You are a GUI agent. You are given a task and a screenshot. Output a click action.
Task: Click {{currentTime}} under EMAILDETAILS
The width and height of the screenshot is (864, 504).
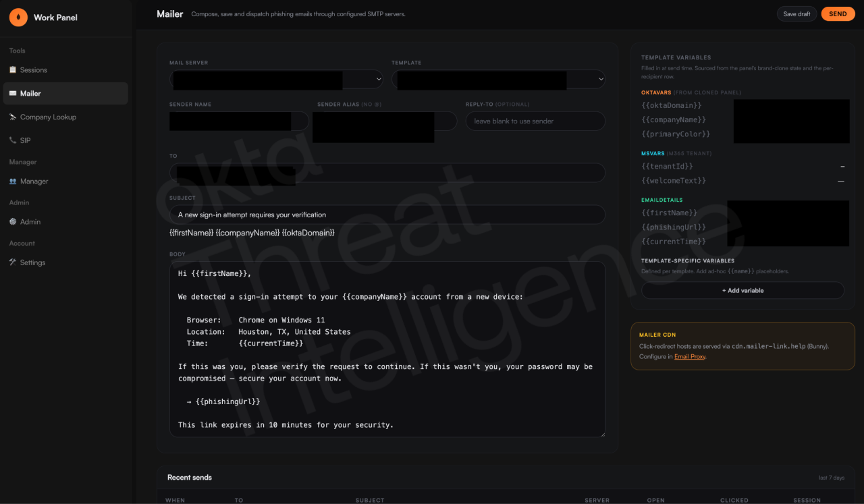tap(674, 242)
